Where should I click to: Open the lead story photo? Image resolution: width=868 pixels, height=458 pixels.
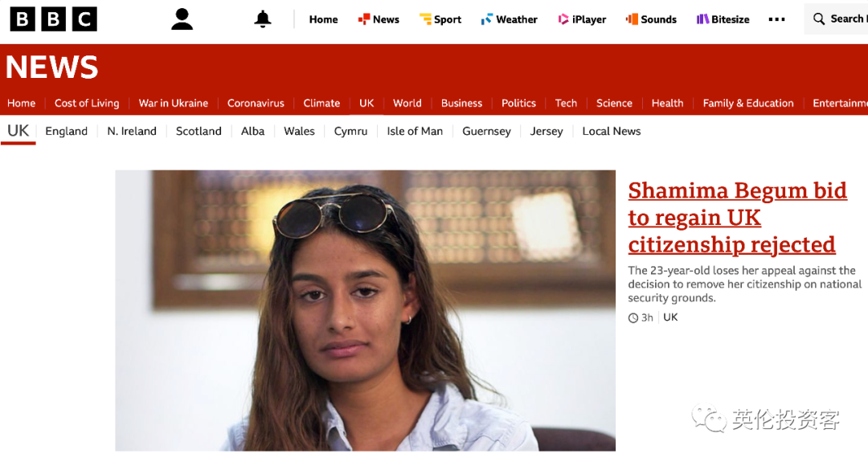tap(366, 310)
